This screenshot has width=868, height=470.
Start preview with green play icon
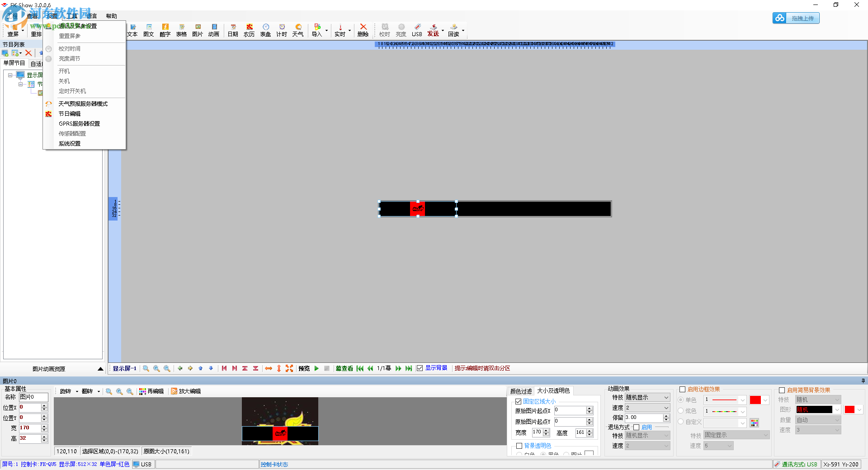click(316, 368)
